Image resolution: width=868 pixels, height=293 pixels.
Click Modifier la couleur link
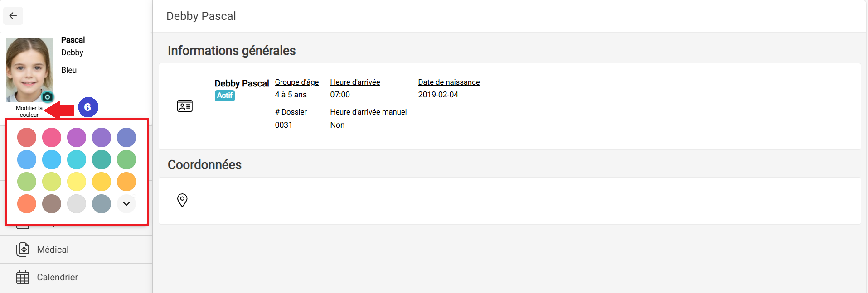coord(29,111)
